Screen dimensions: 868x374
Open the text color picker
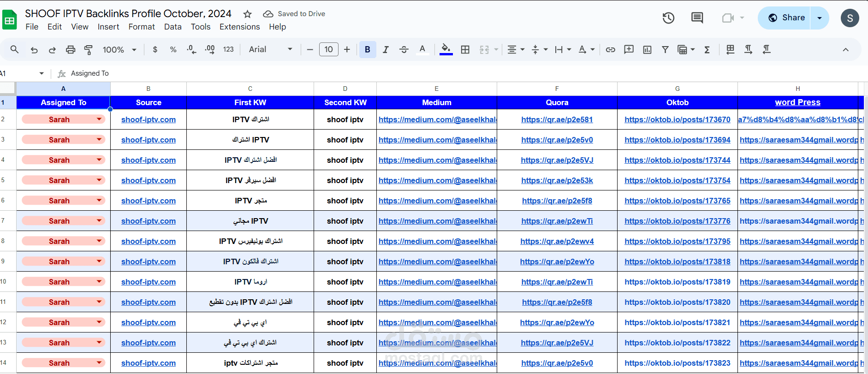point(422,49)
